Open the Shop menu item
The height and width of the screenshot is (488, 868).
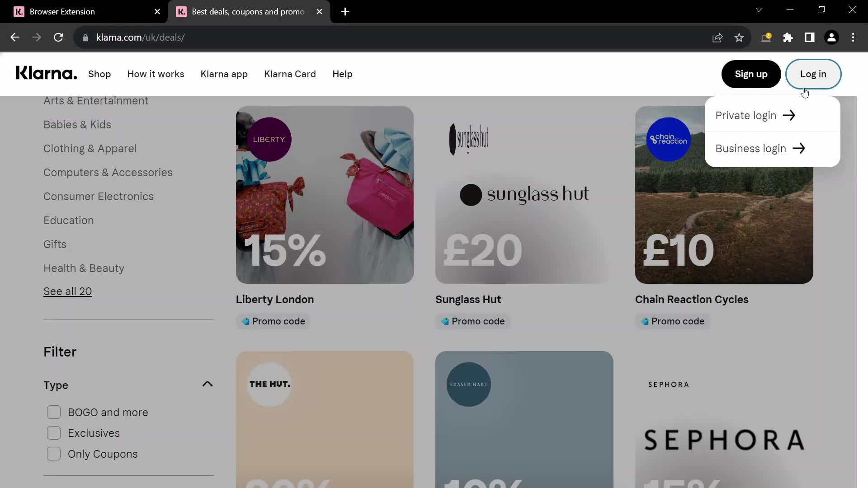99,74
